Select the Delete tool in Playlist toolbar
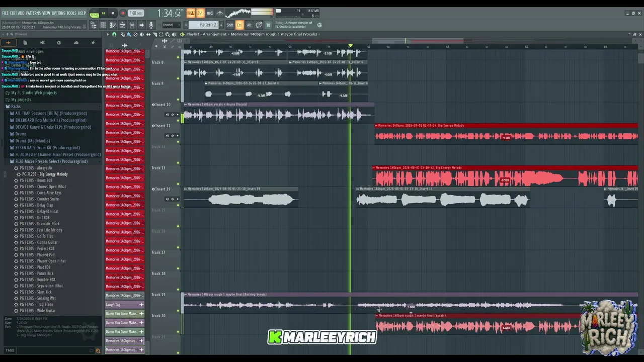The image size is (644, 362). click(135, 34)
